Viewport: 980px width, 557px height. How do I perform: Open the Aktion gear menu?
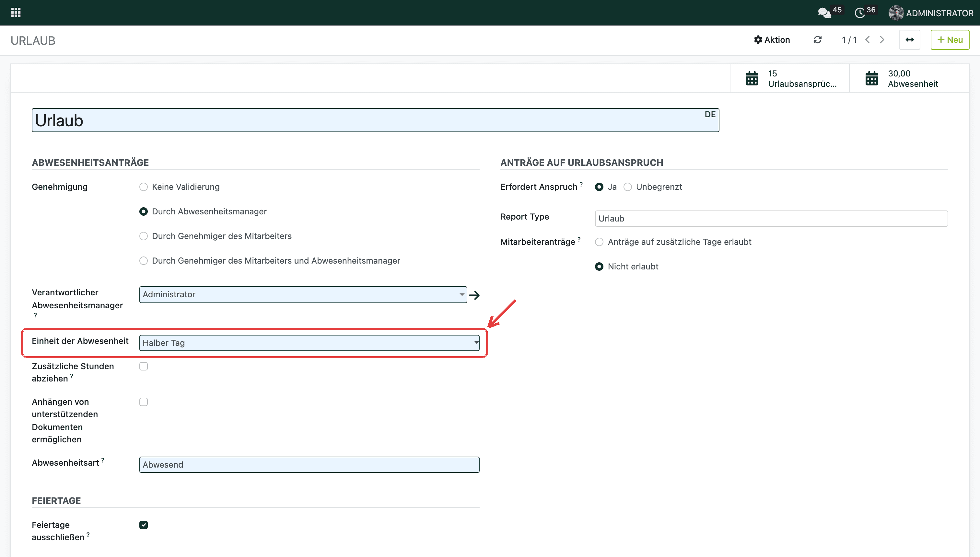pos(772,40)
